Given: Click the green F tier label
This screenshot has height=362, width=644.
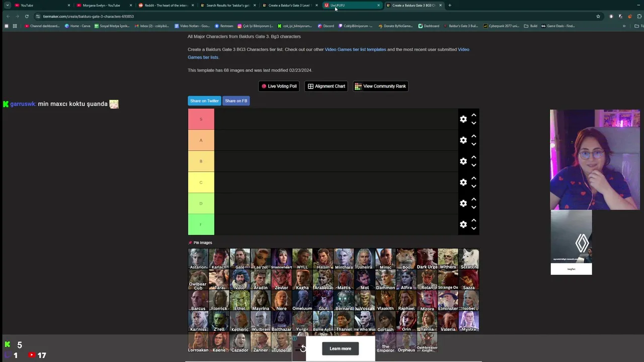Looking at the screenshot, I should click(201, 224).
